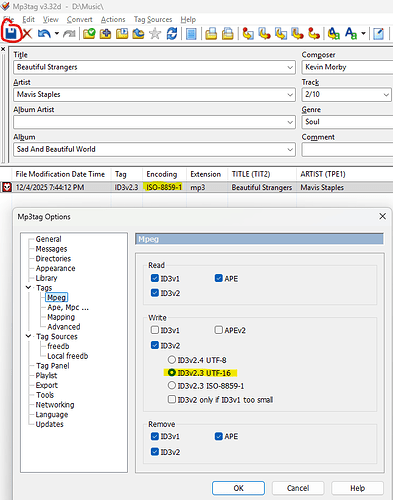Click Add directory folder icon with plus

(x=105, y=33)
